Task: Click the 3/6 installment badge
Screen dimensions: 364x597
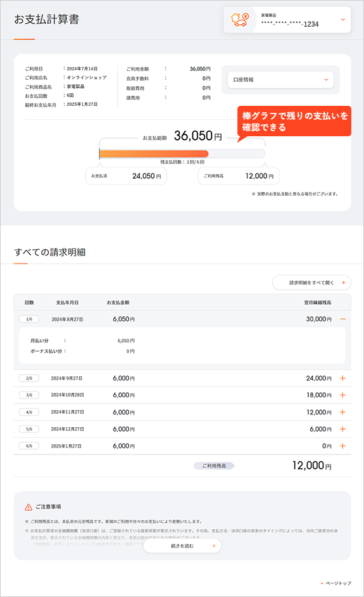Action: coord(29,395)
